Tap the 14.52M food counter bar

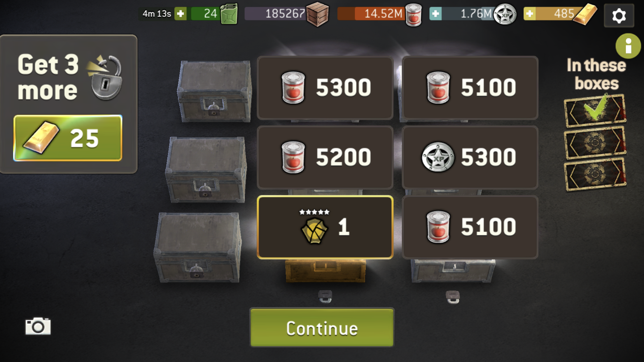pos(371,14)
